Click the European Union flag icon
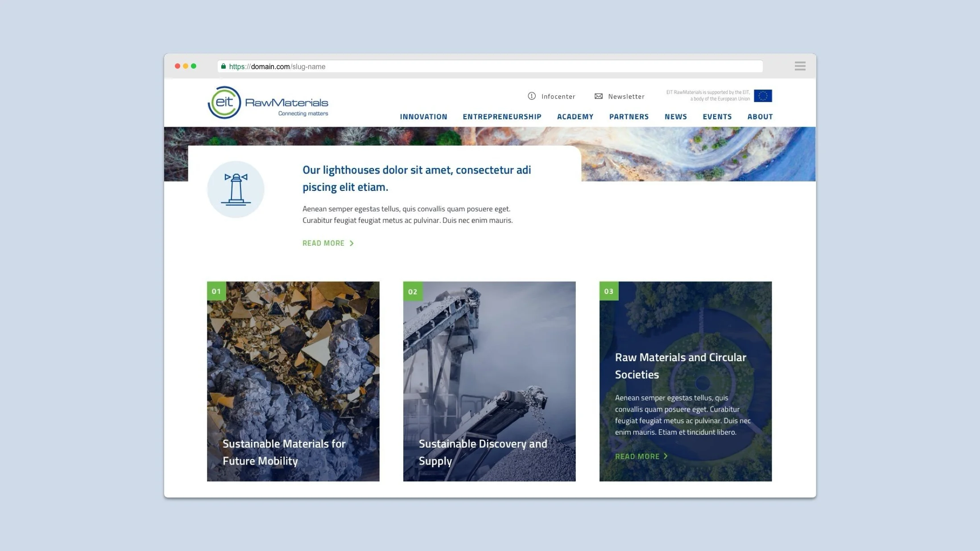This screenshot has height=551, width=980. point(763,96)
